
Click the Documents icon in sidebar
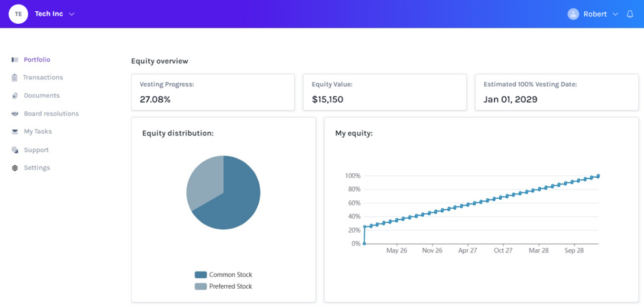point(15,96)
